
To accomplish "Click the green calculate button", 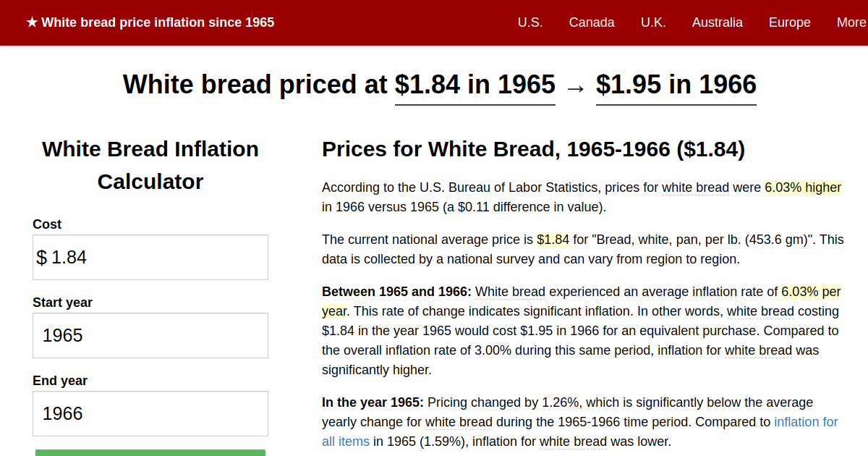I will pos(150,452).
